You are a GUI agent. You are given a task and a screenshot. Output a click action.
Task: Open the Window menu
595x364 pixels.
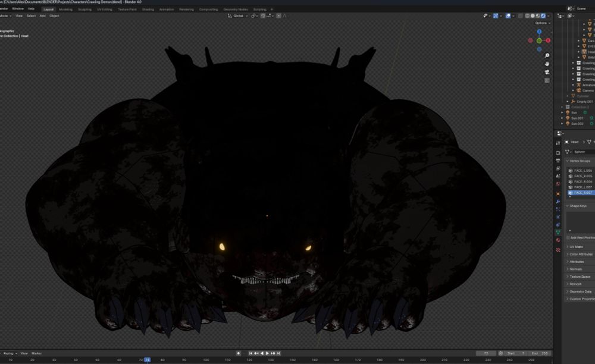18,9
